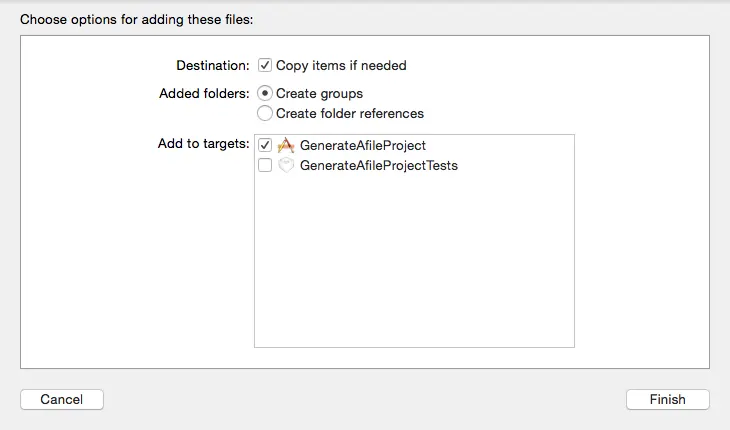This screenshot has height=430, width=730.
Task: Click the Add to targets: label
Action: coord(204,144)
